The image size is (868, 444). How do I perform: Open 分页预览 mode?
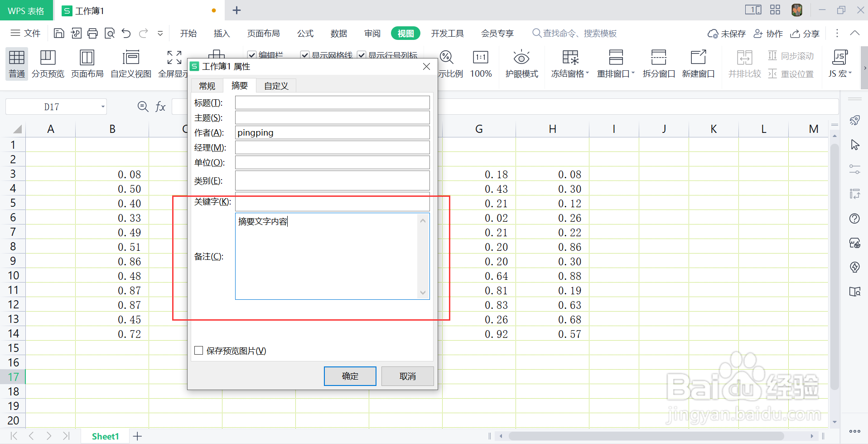point(48,63)
